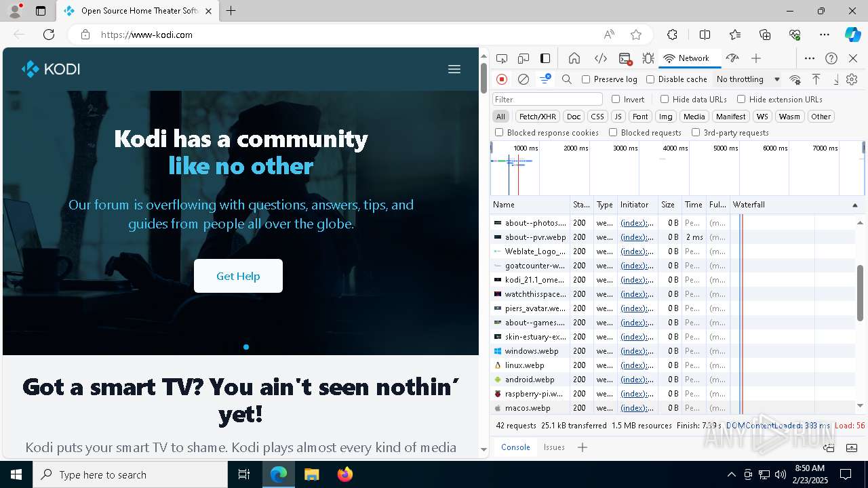Check Blocked requests checkbox
This screenshot has width=868, height=488.
tap(613, 133)
